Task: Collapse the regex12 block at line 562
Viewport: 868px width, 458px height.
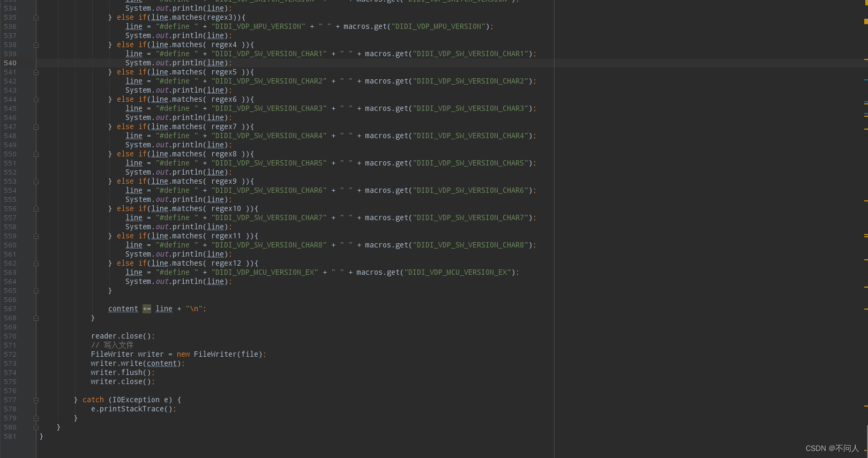Action: [36, 264]
